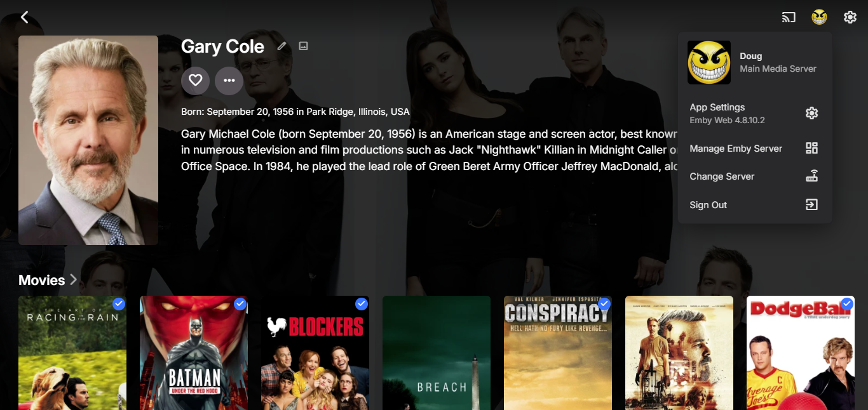This screenshot has width=868, height=410.
Task: Toggle played checkmark on Batman poster
Action: [240, 304]
